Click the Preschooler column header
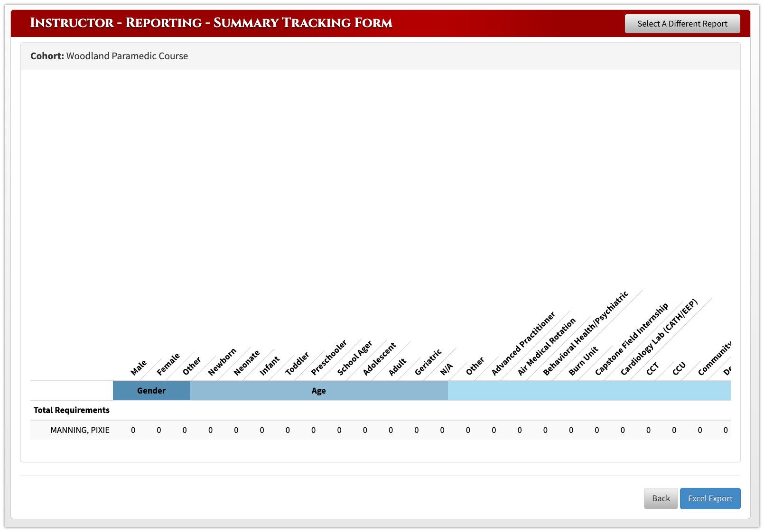 328,358
